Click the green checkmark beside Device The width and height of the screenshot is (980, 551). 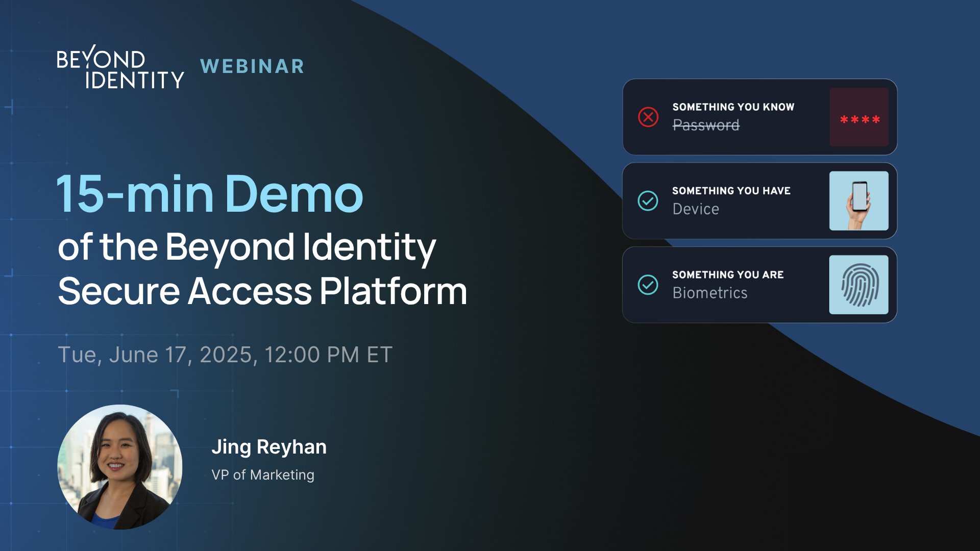[x=648, y=201]
